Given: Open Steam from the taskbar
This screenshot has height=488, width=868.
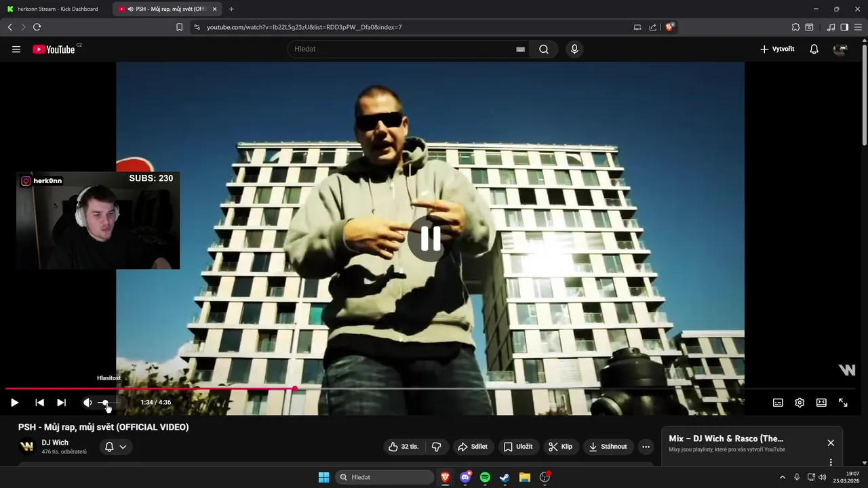Looking at the screenshot, I should click(x=505, y=477).
